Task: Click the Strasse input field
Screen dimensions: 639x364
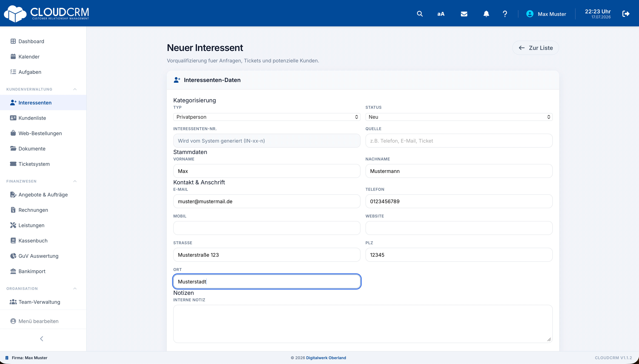Action: pos(267,255)
